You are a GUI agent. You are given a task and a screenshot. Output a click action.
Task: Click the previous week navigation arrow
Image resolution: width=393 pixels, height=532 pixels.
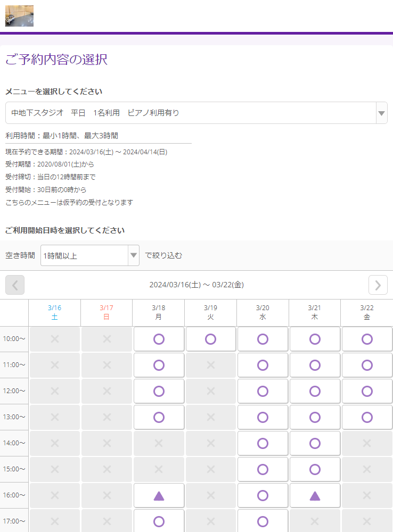pos(15,285)
